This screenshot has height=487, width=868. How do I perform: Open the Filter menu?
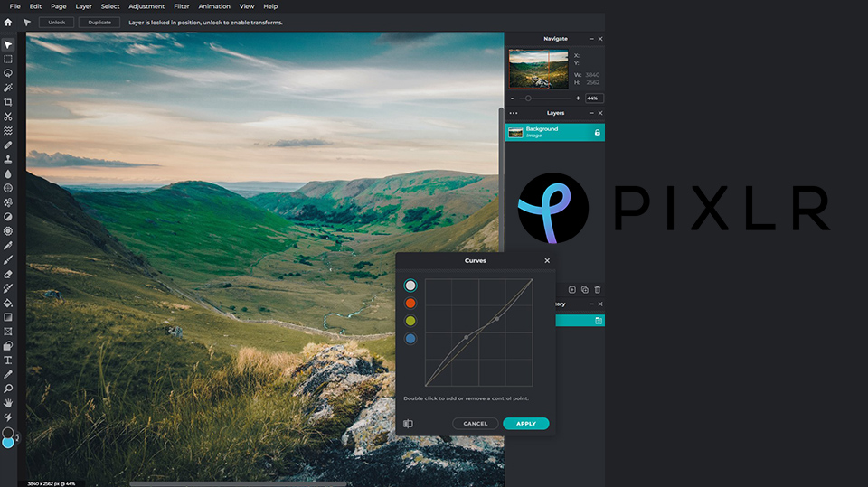tap(182, 6)
